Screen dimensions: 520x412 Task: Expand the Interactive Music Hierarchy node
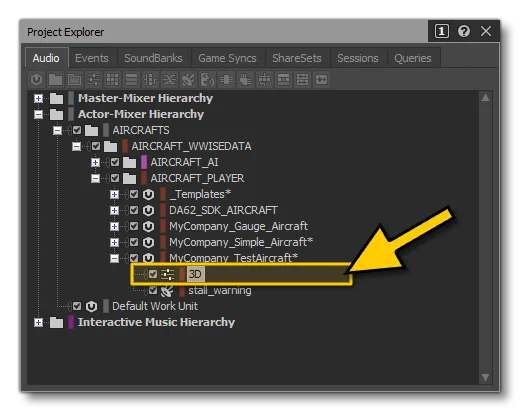click(x=38, y=322)
